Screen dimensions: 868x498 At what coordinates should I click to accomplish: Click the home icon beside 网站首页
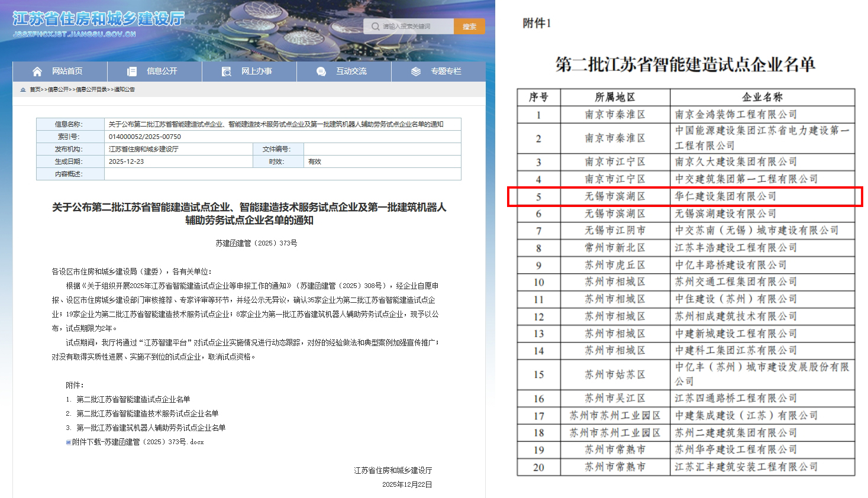(37, 72)
